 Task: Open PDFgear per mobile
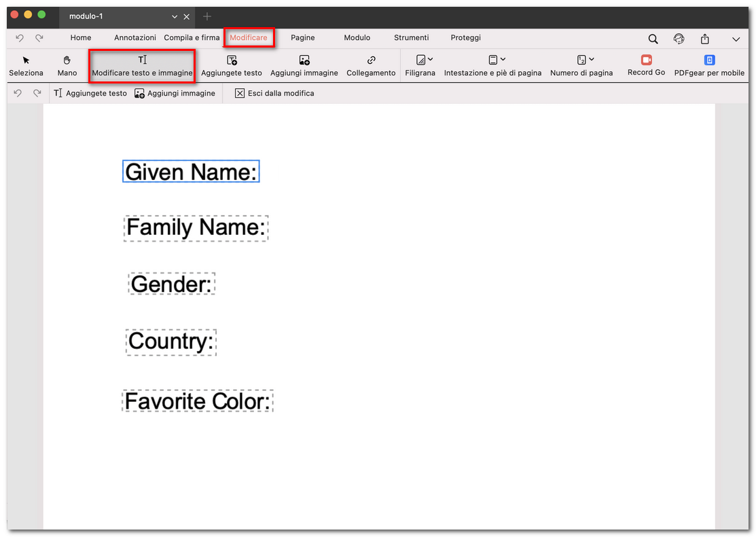click(709, 66)
